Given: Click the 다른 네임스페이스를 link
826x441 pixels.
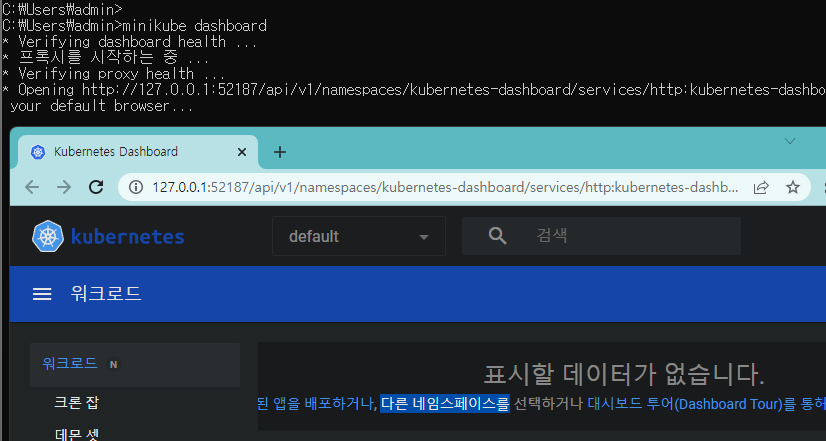Looking at the screenshot, I should pyautogui.click(x=445, y=404).
